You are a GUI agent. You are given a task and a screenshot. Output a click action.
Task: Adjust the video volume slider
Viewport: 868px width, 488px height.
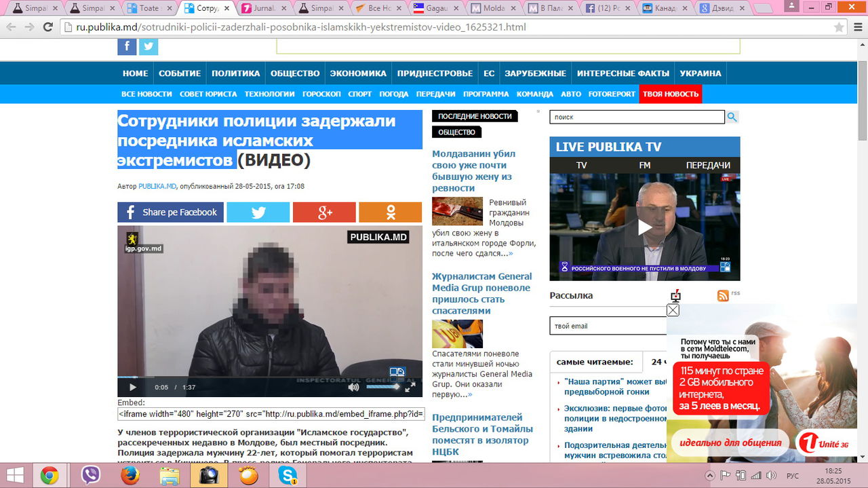(383, 387)
